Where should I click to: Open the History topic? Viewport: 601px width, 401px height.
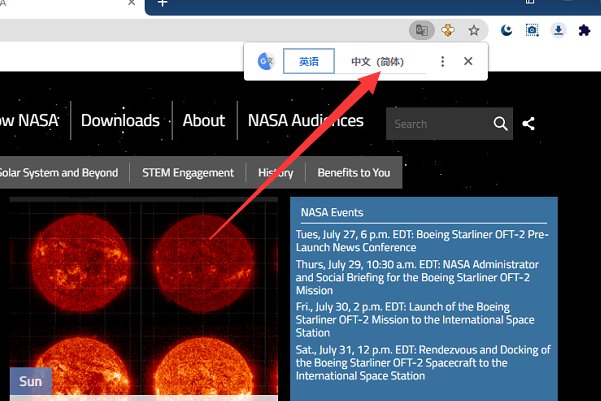pos(276,173)
